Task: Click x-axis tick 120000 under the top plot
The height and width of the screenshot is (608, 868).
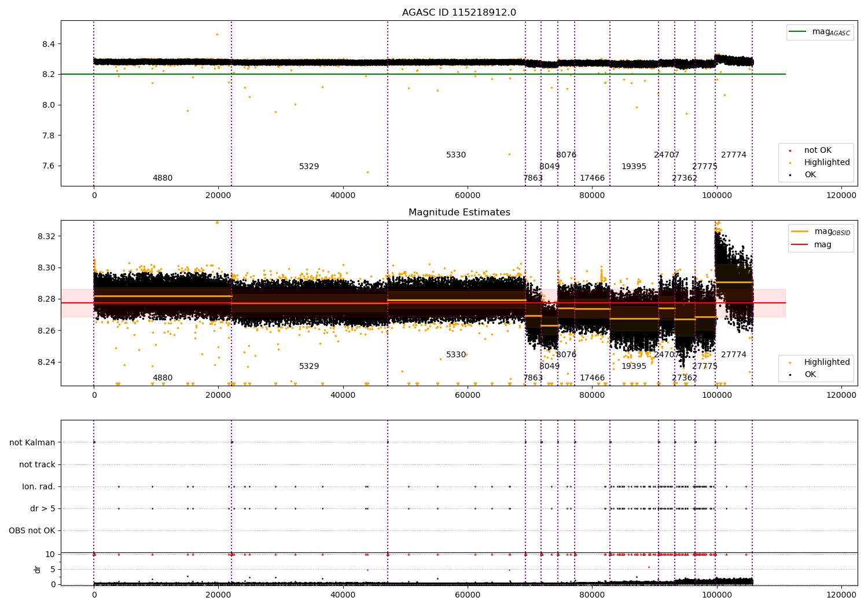Action: pos(841,196)
